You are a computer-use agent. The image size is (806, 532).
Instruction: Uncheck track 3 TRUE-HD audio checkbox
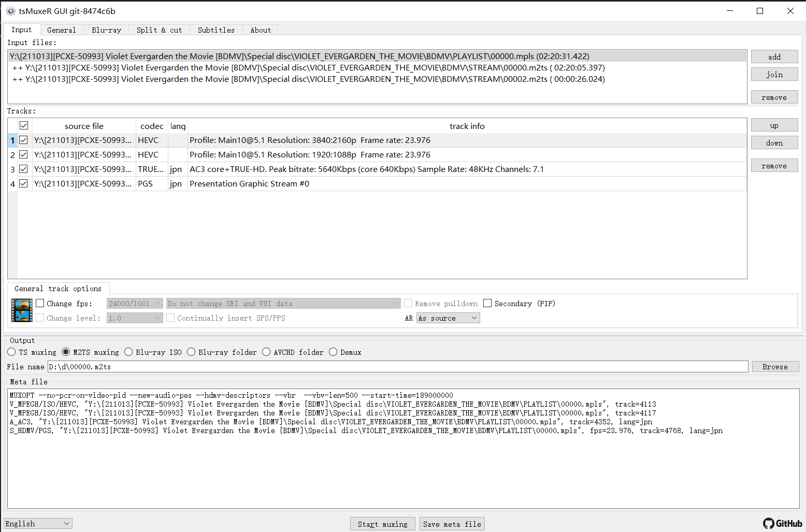[x=23, y=169]
